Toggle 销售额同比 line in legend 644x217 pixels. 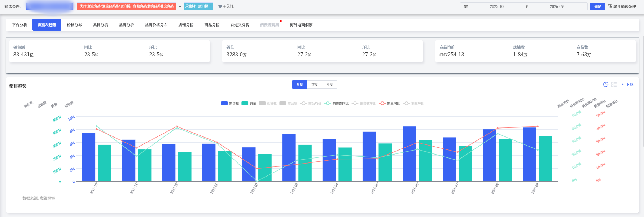(x=337, y=103)
